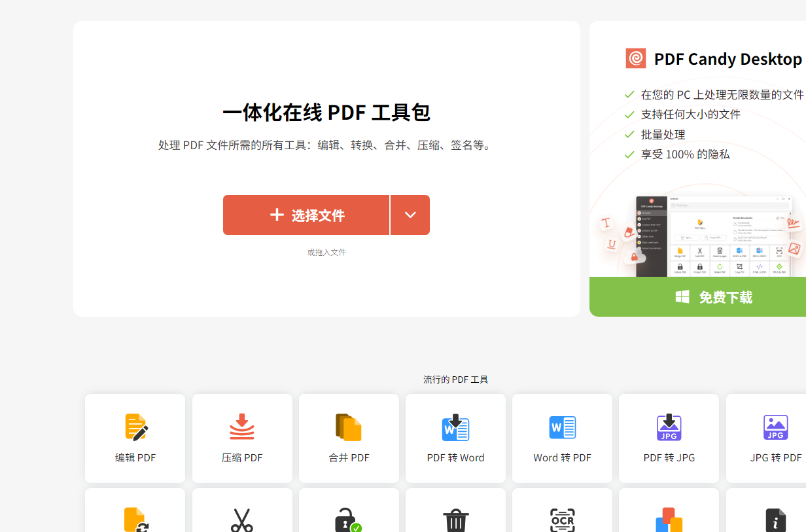Select the PDF 转 Word converter icon
The width and height of the screenshot is (806, 532).
455,427
